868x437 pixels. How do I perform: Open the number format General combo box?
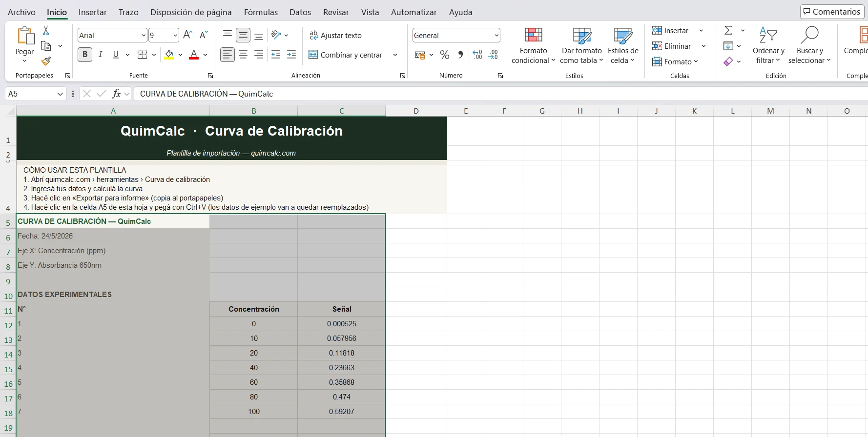pos(456,35)
